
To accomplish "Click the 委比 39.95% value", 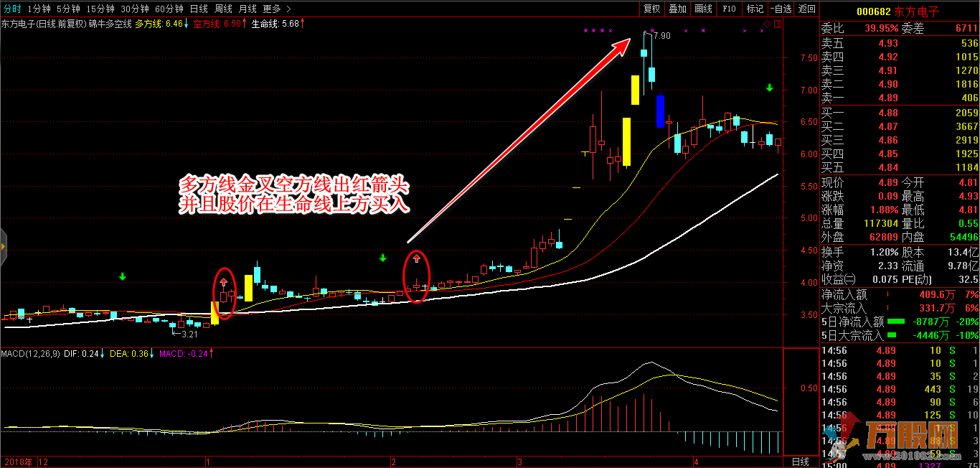I will point(881,29).
